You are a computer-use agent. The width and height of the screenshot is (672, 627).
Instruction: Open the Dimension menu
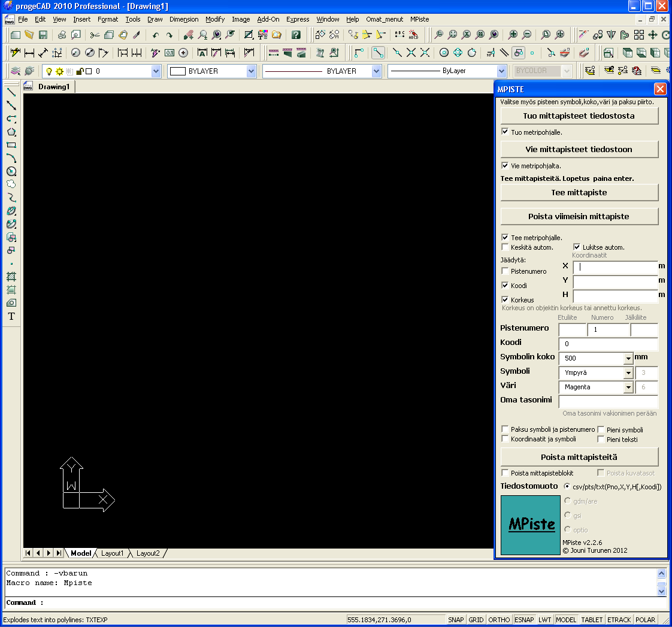tap(184, 19)
